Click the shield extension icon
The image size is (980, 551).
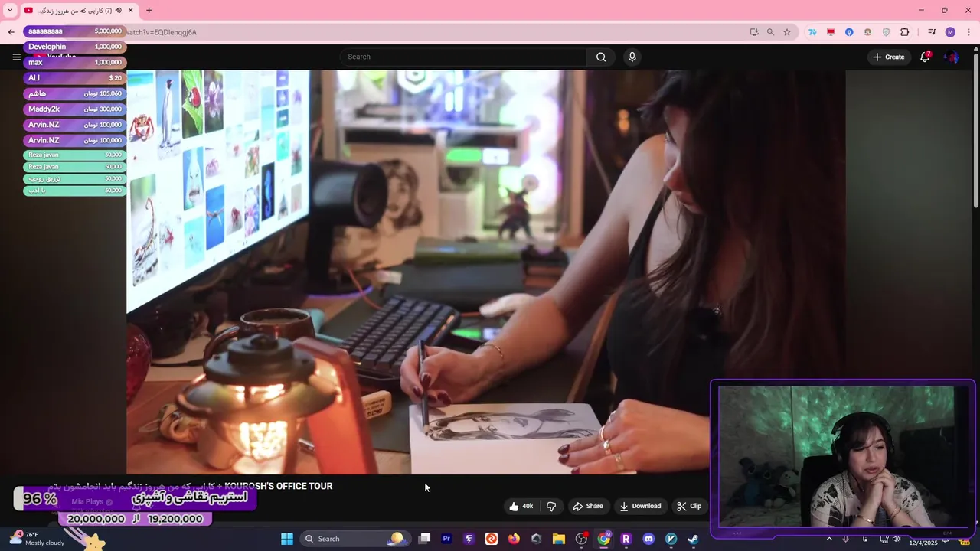tap(886, 32)
